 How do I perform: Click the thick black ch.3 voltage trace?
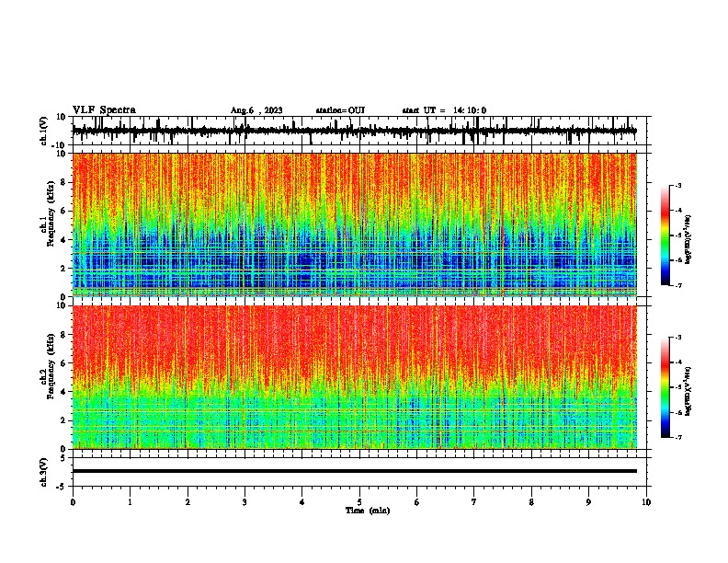point(354,471)
